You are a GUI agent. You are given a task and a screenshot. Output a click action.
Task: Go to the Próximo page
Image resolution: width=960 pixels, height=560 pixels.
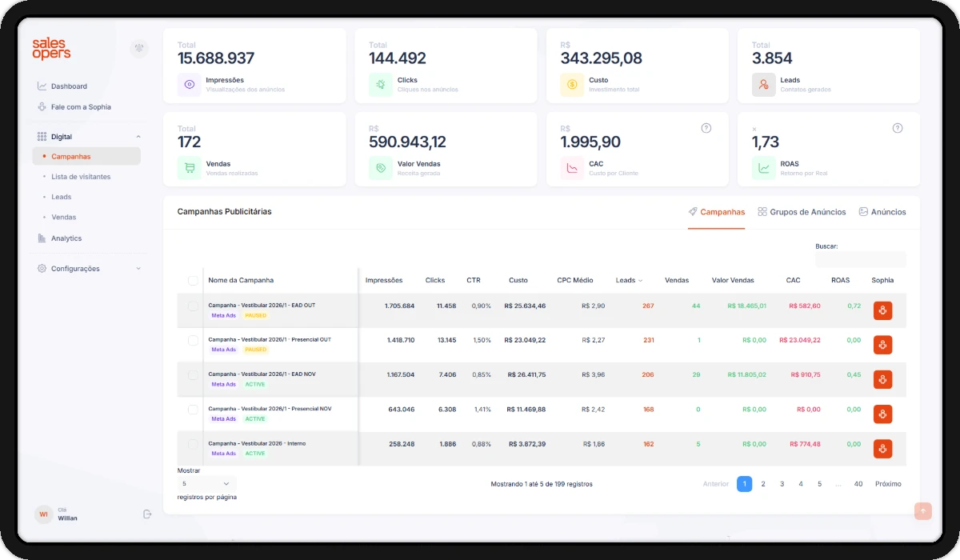pyautogui.click(x=888, y=484)
